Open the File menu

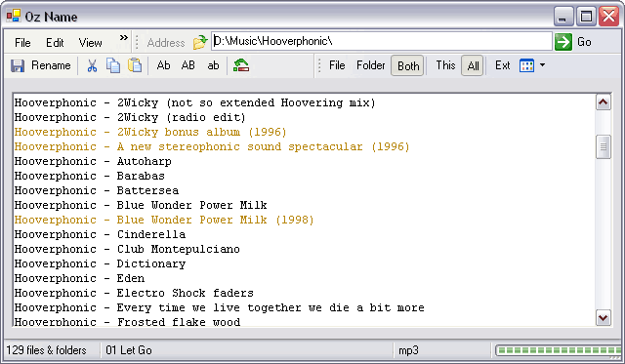click(22, 43)
